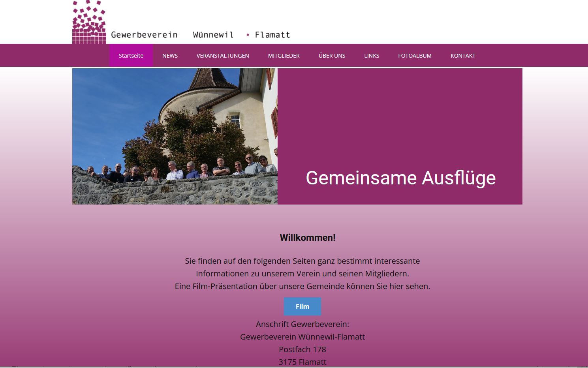This screenshot has width=588, height=368.
Task: Open the VERANSTALTUNGEN menu item
Action: pos(223,55)
